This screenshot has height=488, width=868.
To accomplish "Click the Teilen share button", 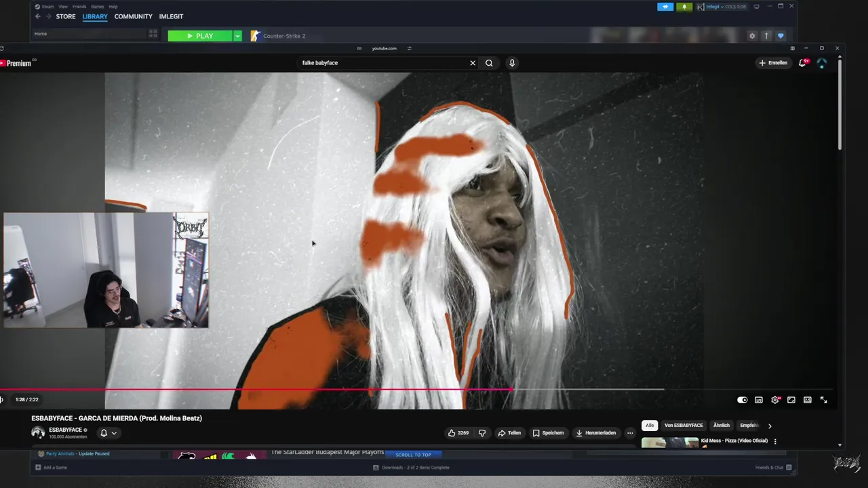I will [x=509, y=432].
